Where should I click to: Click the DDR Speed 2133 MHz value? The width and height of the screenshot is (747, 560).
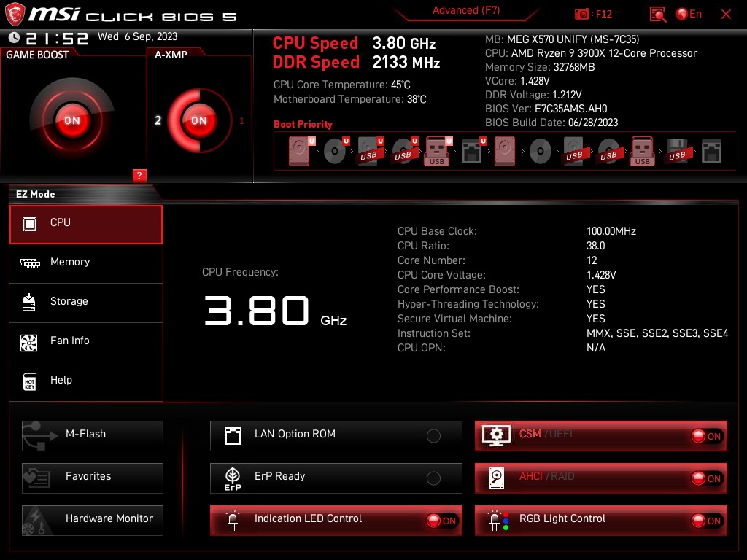406,63
